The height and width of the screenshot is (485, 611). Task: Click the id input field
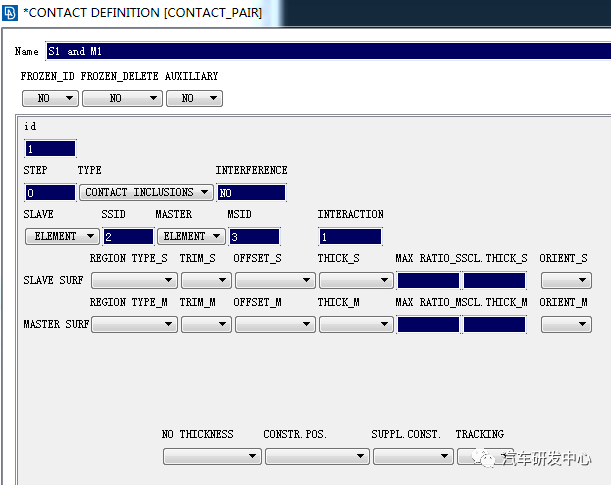coord(50,149)
